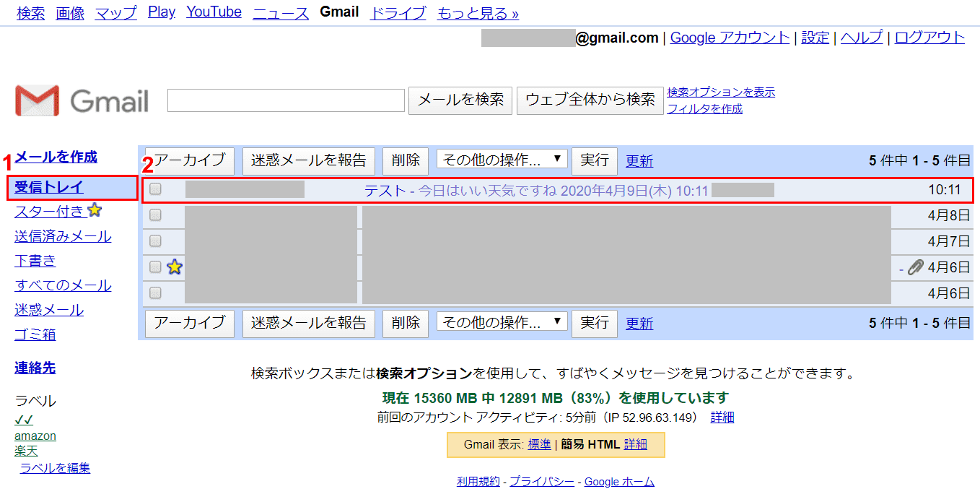Tick the checkbox for the テスト message
The height and width of the screenshot is (502, 980).
click(155, 190)
